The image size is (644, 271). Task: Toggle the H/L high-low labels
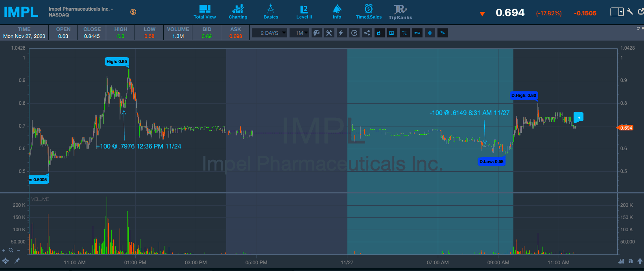coord(404,33)
